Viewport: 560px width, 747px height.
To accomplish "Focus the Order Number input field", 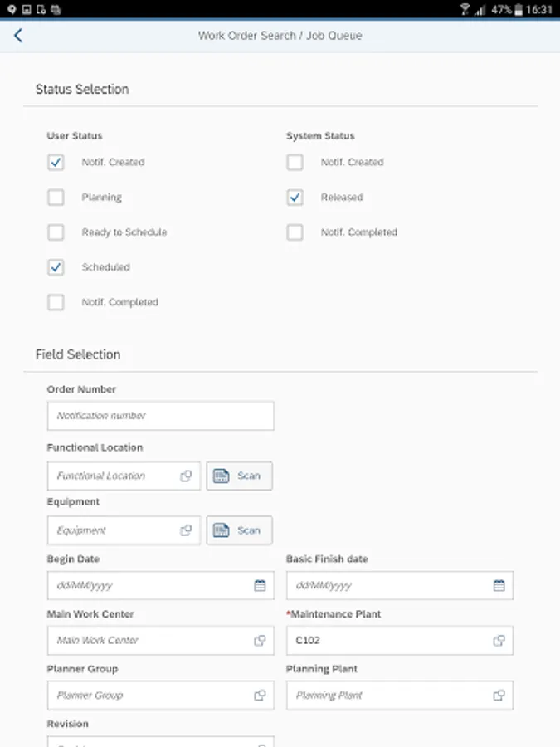I will [x=160, y=416].
